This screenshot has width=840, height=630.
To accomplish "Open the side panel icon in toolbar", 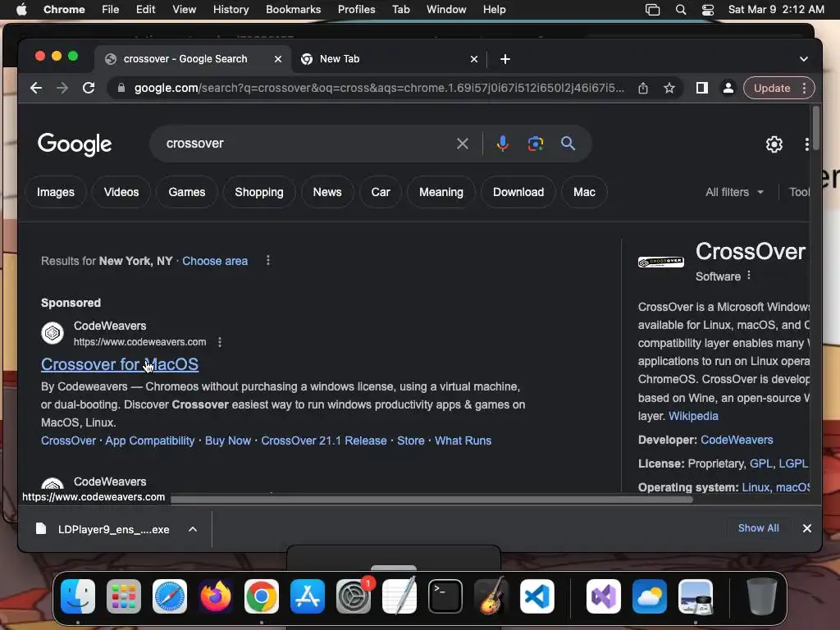I will pos(702,88).
